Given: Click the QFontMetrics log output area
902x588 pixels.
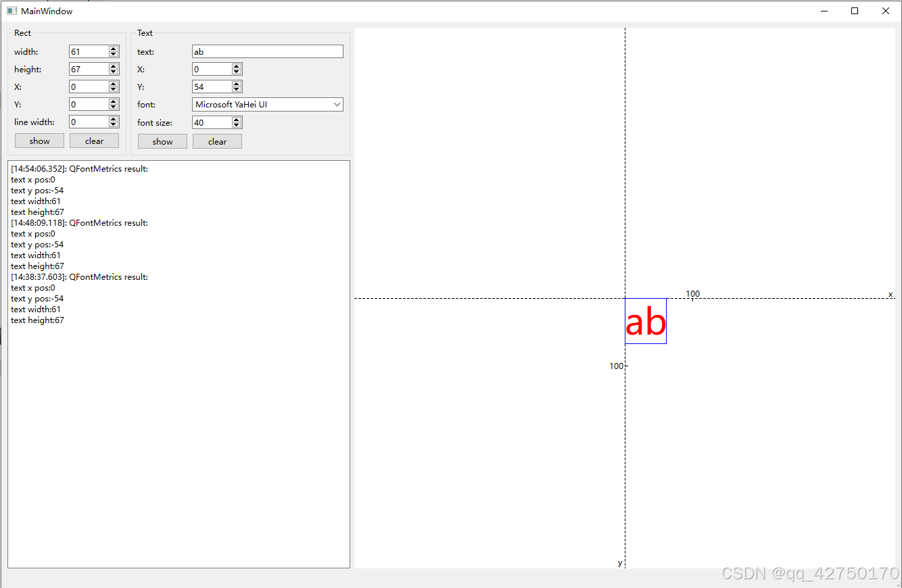Looking at the screenshot, I should pyautogui.click(x=179, y=365).
